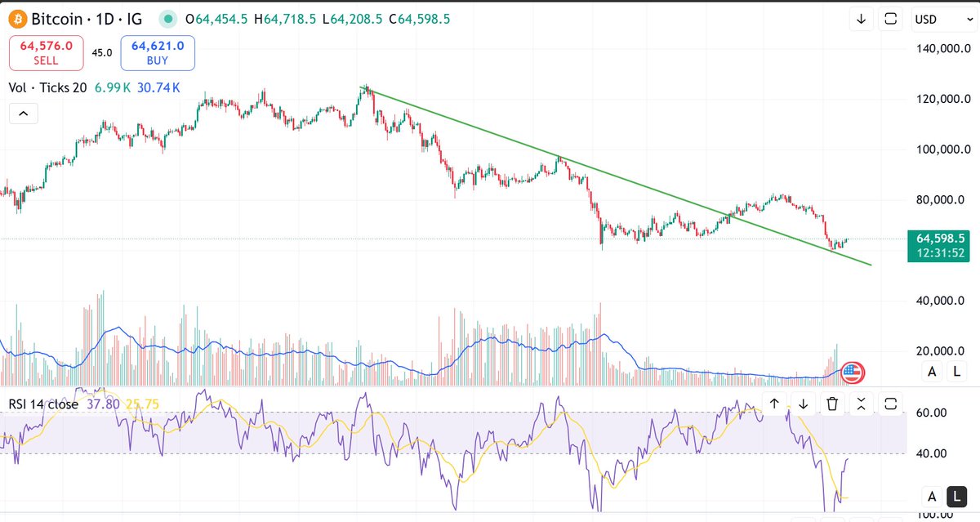Click the countdown timer 12:31:52
This screenshot has width=980, height=522.
click(x=940, y=252)
